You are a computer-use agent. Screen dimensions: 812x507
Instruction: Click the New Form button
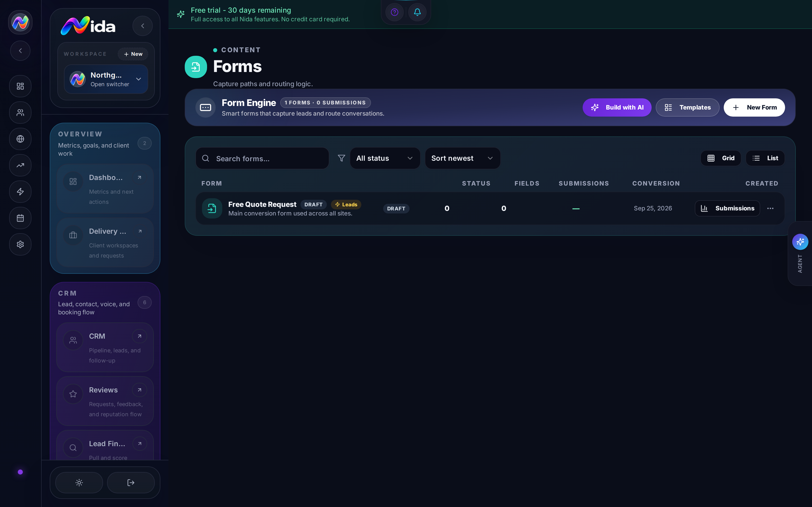pyautogui.click(x=754, y=108)
